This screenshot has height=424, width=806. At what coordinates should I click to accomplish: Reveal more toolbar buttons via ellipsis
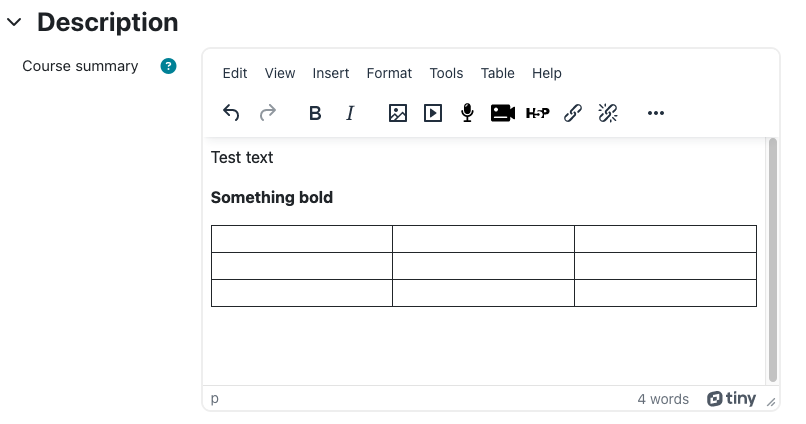656,113
